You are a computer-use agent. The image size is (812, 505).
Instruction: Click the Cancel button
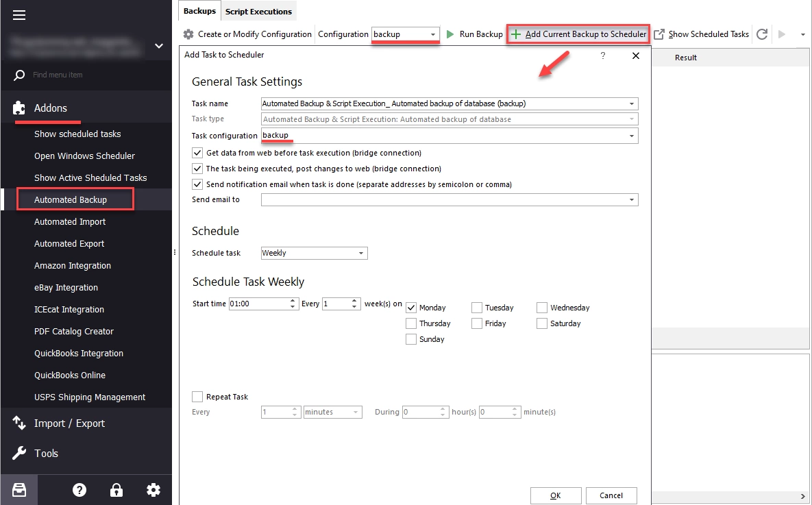[611, 495]
